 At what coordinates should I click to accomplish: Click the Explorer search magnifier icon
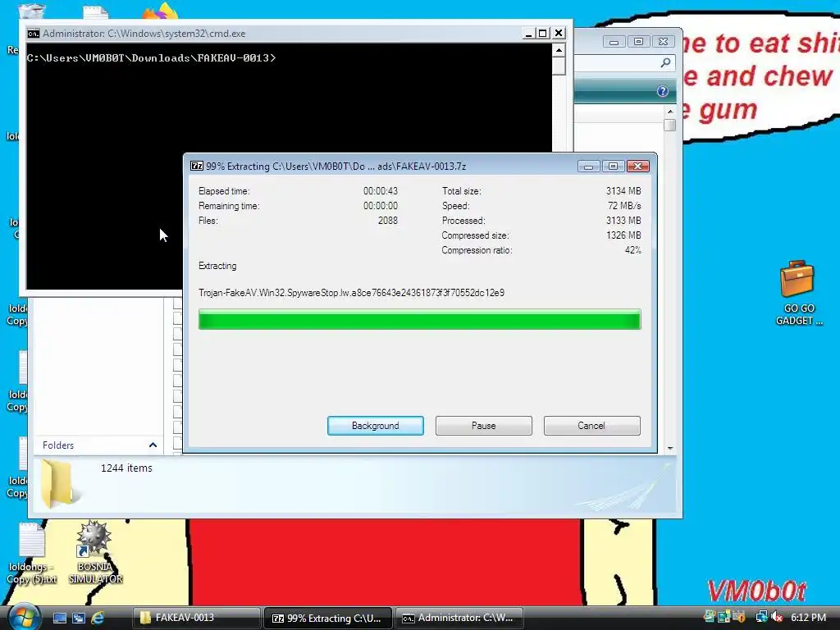665,63
